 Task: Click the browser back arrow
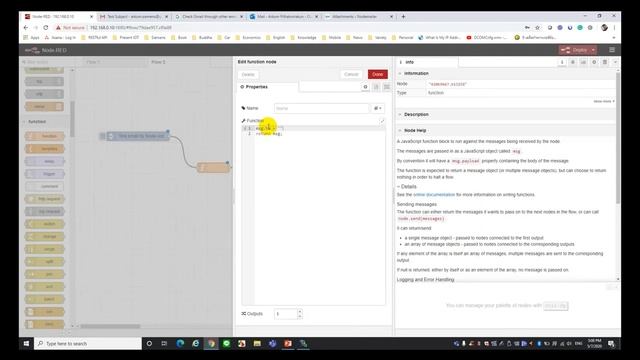26,28
